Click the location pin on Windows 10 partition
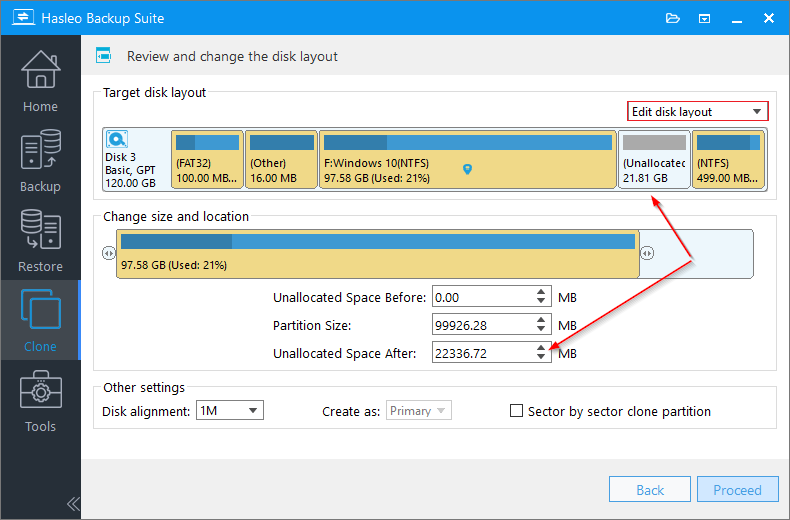 [468, 169]
